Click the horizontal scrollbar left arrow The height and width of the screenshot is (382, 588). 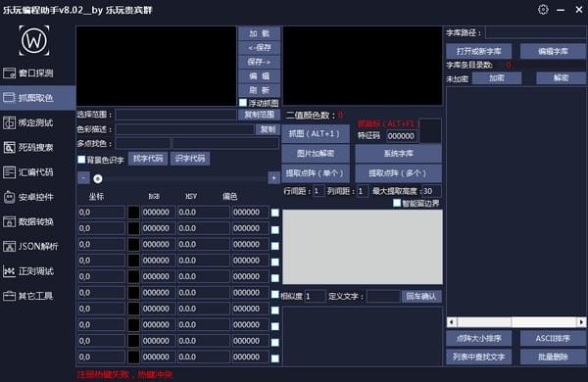[452, 321]
